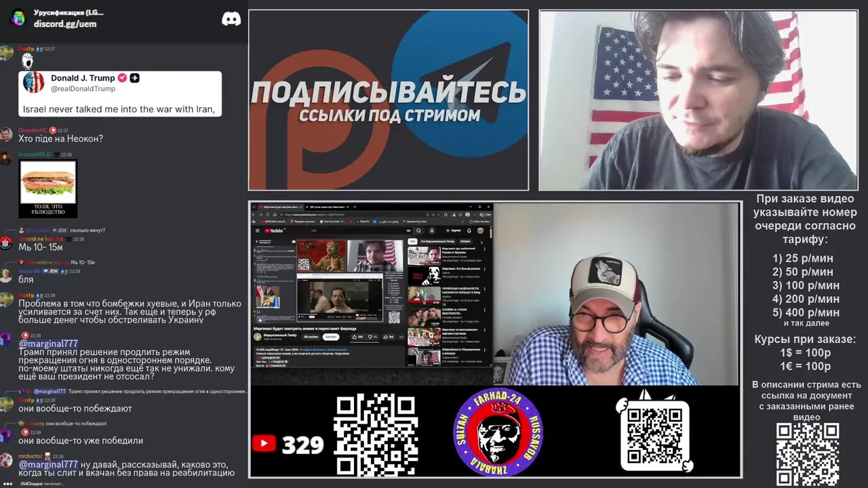This screenshot has width=868, height=488.
Task: Click the video title Маргинал будет смотреть аниме
Action: [304, 329]
